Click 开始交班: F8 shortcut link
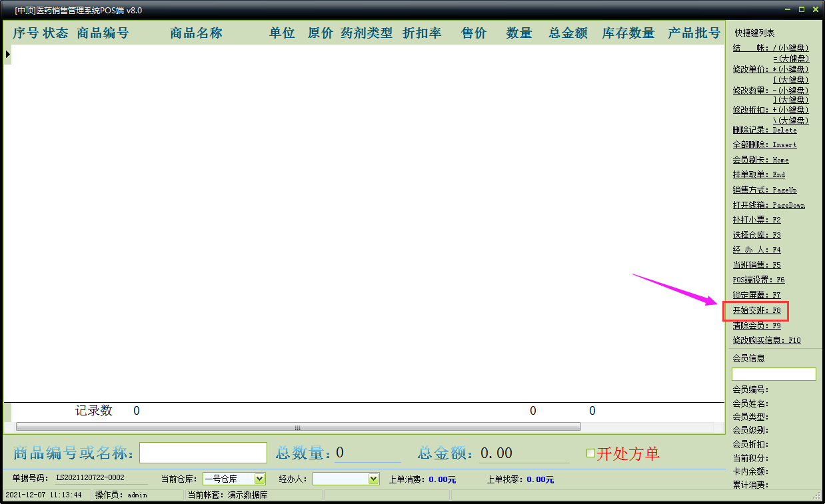 (756, 310)
